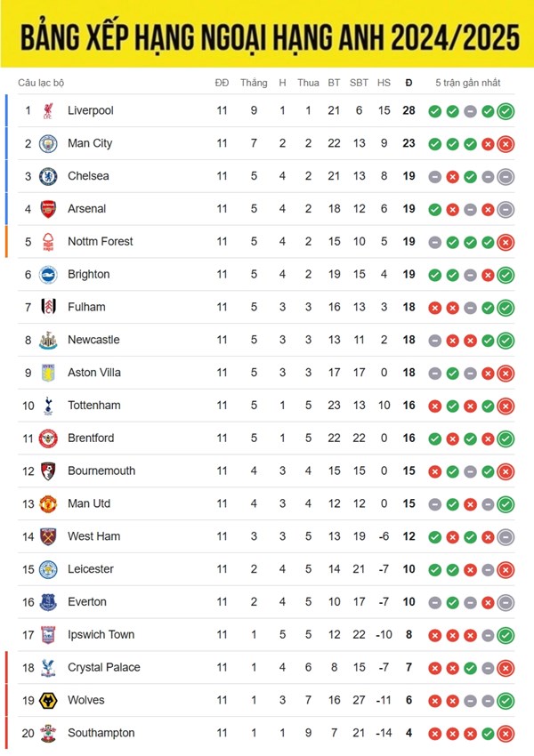Open the Wolves club logo
The height and width of the screenshot is (756, 534).
48,701
